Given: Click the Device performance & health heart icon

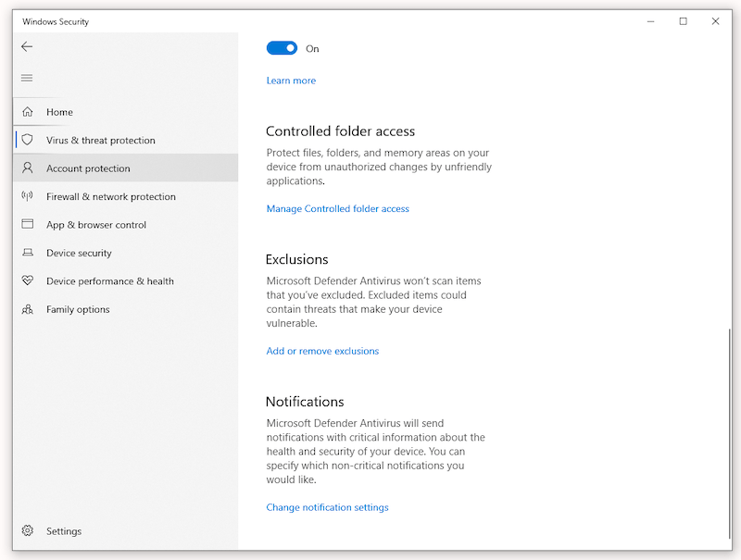Looking at the screenshot, I should coord(28,281).
